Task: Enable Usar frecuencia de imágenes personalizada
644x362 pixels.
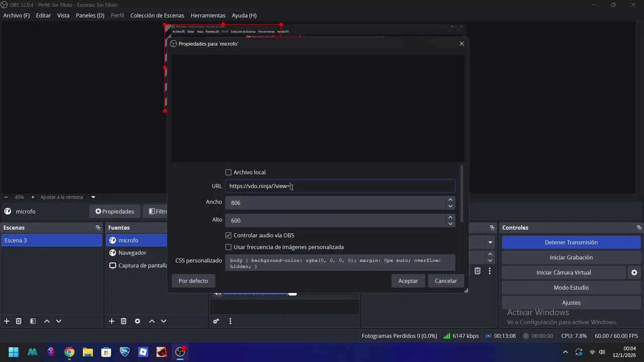Action: (x=228, y=247)
